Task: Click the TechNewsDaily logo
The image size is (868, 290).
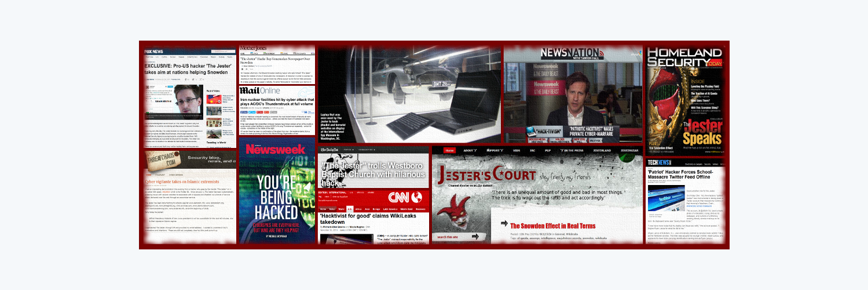Action: (659, 164)
